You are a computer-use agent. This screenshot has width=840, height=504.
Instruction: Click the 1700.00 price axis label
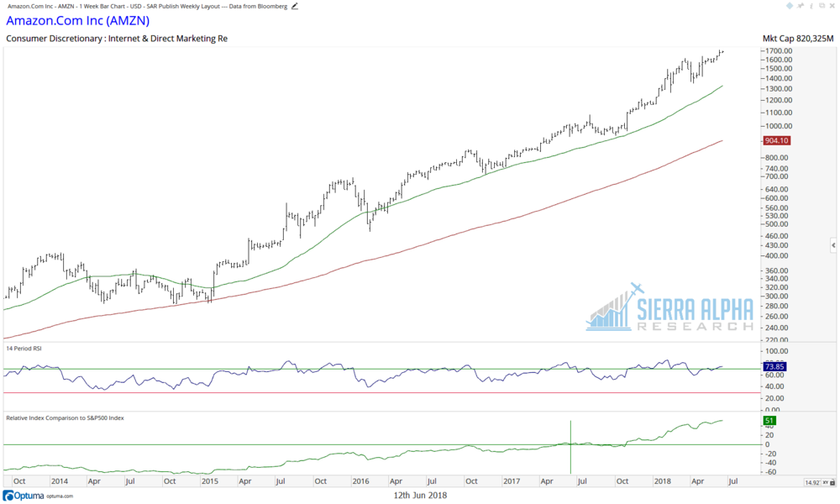779,51
